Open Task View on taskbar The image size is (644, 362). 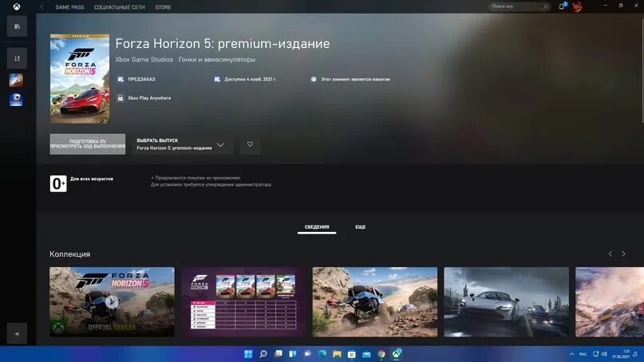coord(278,354)
